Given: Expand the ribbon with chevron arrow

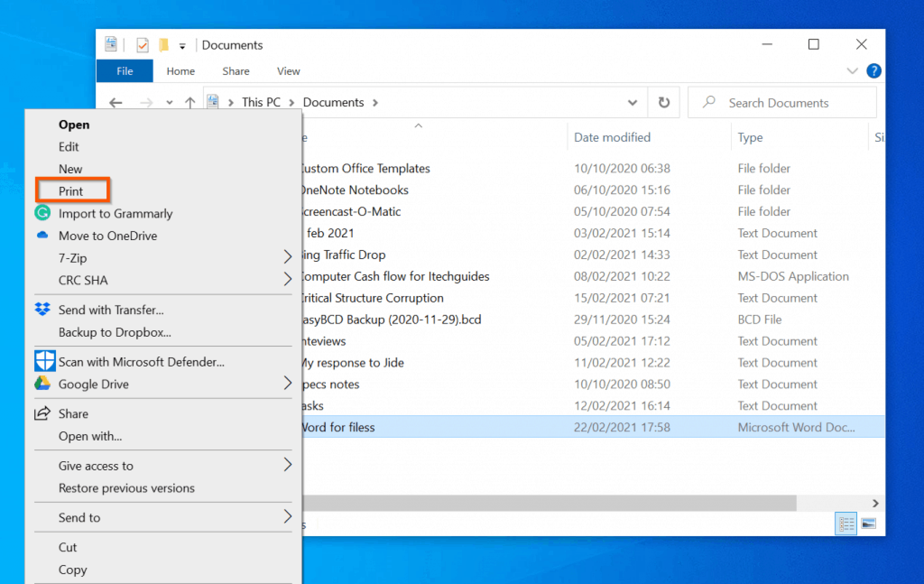Looking at the screenshot, I should click(852, 71).
